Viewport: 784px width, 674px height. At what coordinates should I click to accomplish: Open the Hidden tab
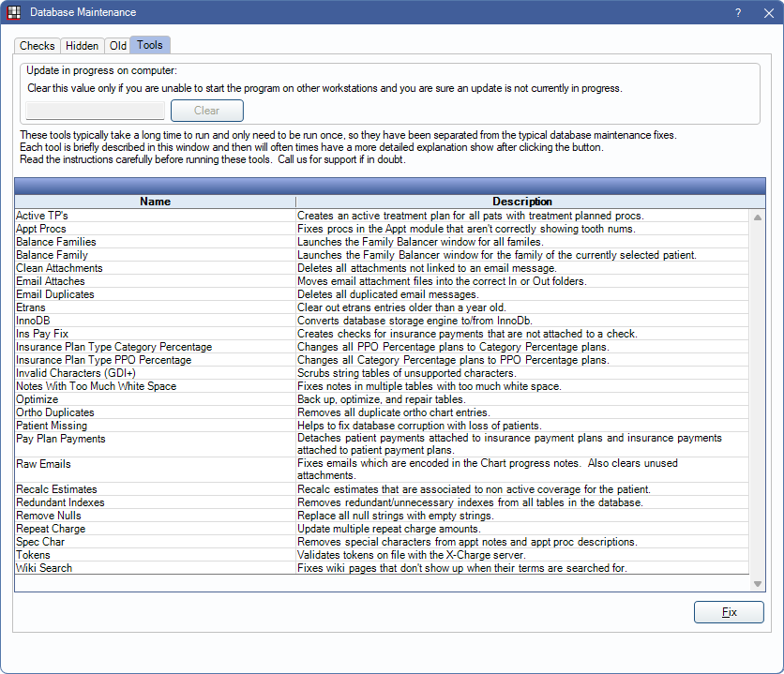pos(83,46)
